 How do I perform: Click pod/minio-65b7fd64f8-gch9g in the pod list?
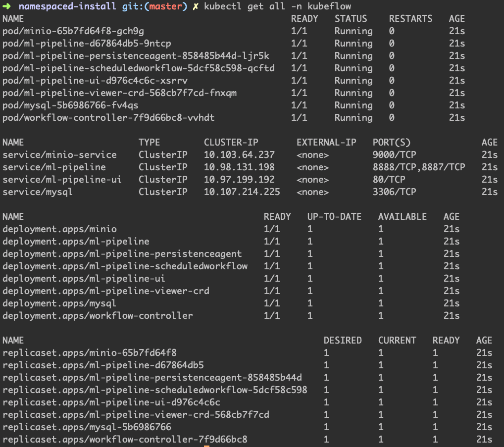click(x=73, y=31)
